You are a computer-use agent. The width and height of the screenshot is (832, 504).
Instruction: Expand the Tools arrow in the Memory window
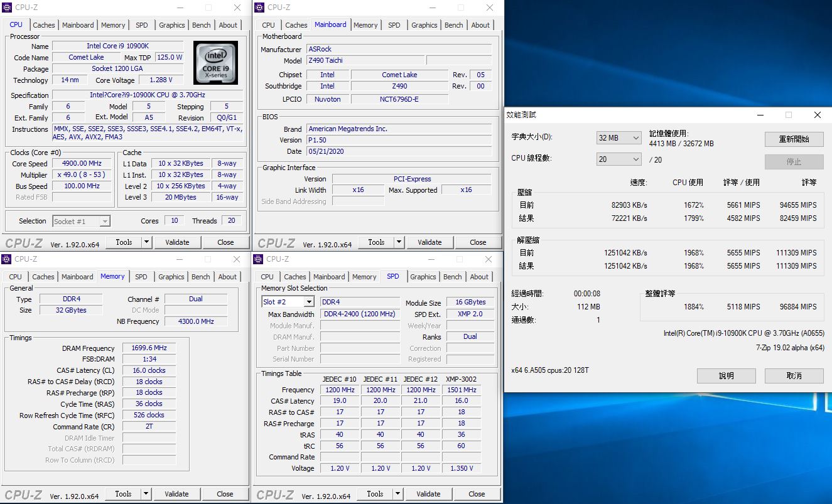tap(146, 494)
